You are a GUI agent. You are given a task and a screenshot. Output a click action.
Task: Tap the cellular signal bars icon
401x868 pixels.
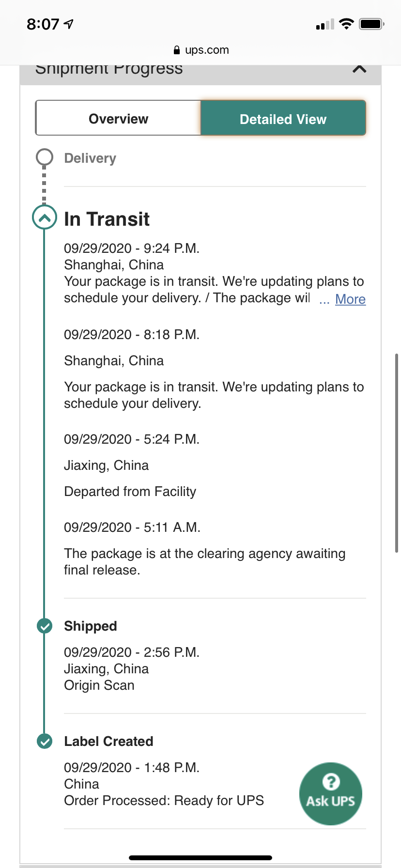(x=325, y=24)
